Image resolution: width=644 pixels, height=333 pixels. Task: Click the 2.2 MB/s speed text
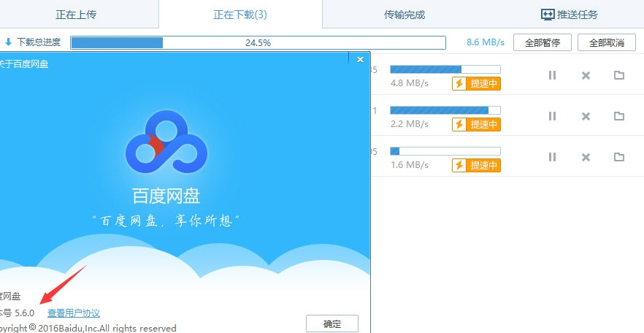[x=410, y=124]
